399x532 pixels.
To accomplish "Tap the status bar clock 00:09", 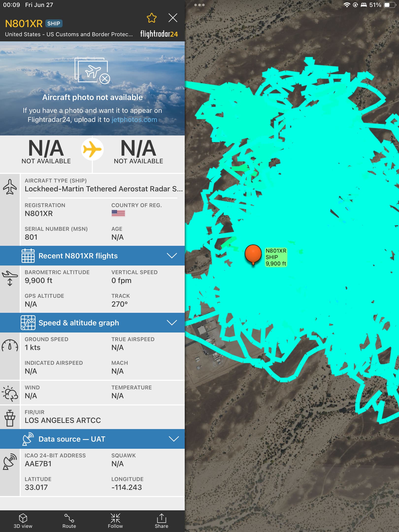I will click(11, 5).
